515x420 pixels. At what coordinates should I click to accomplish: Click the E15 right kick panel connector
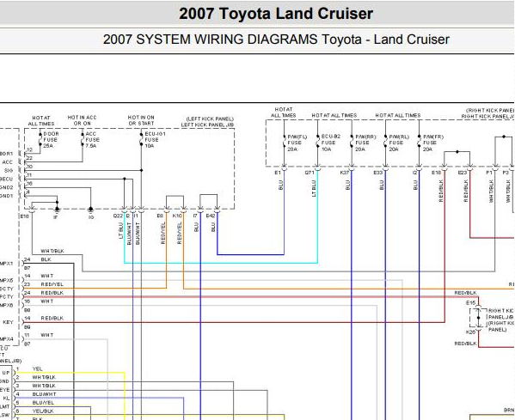(x=470, y=302)
